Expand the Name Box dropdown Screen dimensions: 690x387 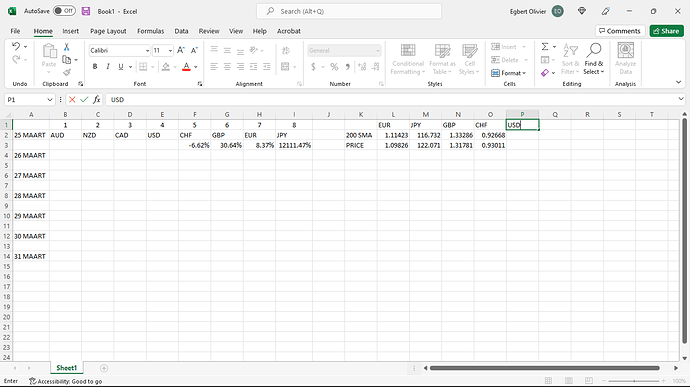pyautogui.click(x=50, y=100)
